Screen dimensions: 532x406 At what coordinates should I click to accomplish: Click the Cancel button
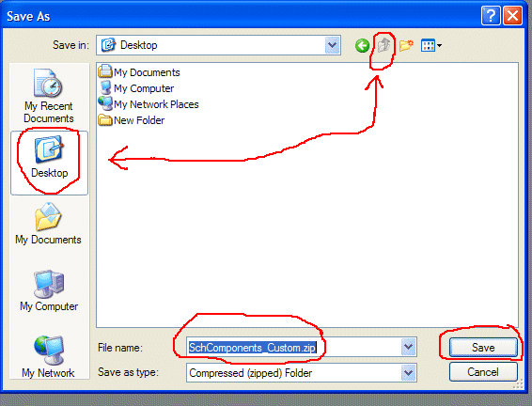point(483,372)
